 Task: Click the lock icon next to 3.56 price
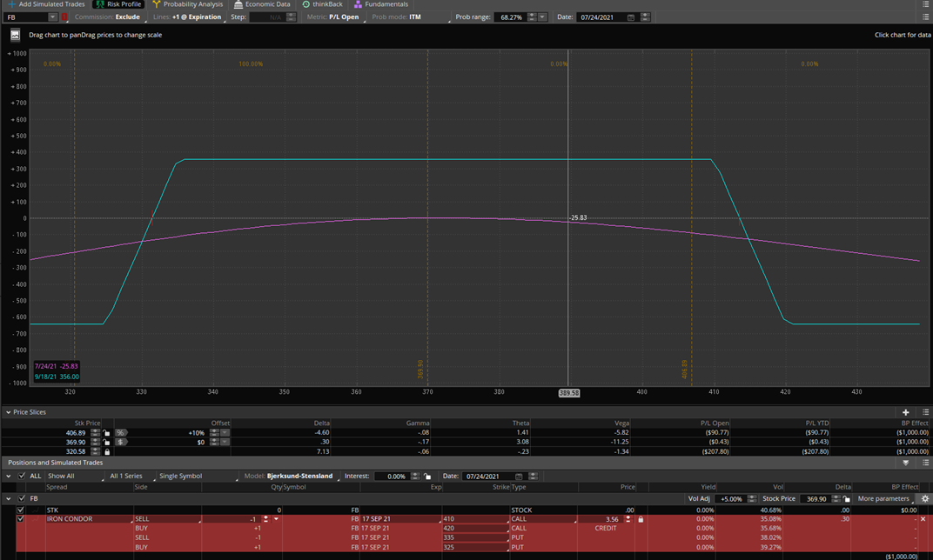[641, 519]
